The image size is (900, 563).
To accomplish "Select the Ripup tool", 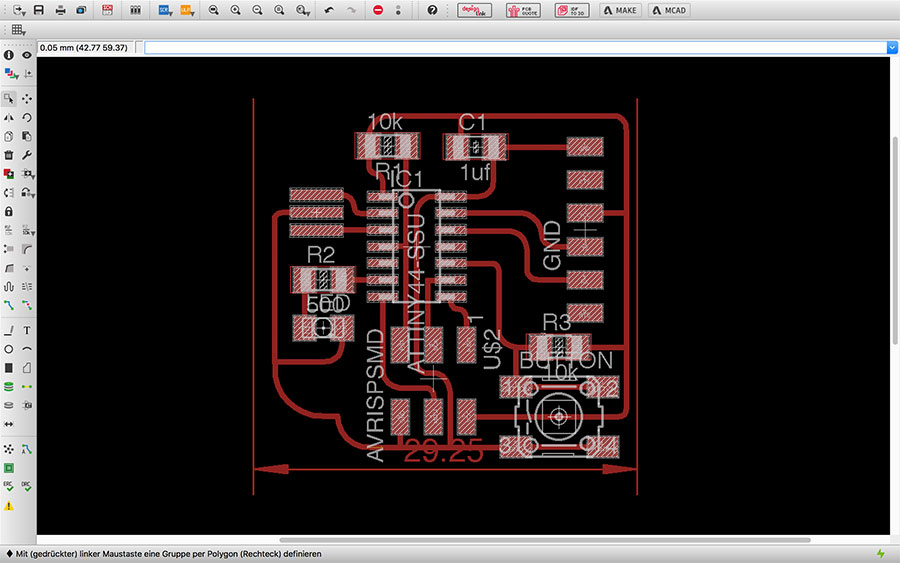I will coord(26,305).
